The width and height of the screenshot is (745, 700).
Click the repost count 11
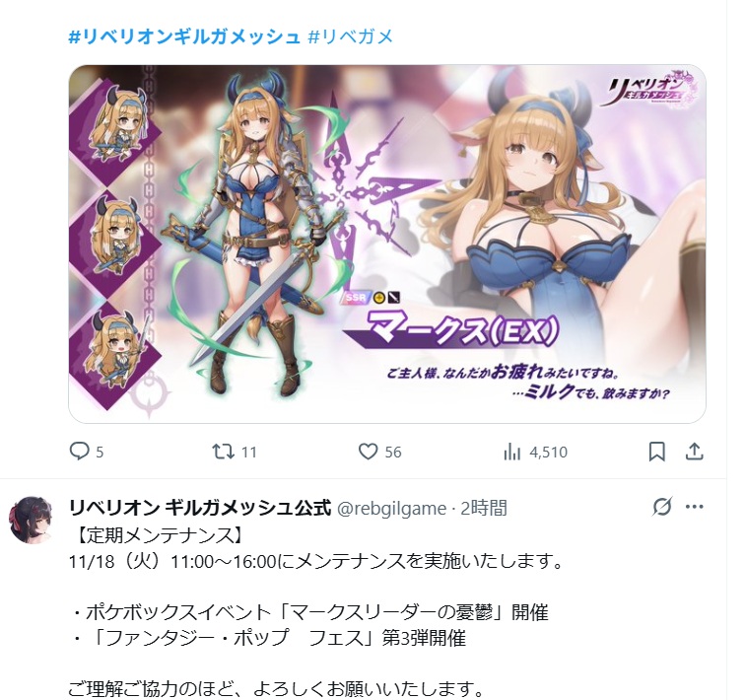pos(249,452)
